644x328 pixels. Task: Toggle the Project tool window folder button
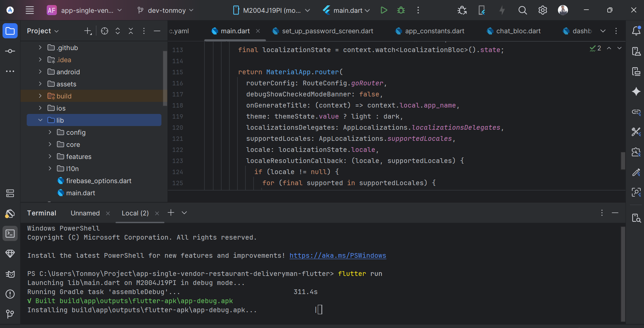10,31
